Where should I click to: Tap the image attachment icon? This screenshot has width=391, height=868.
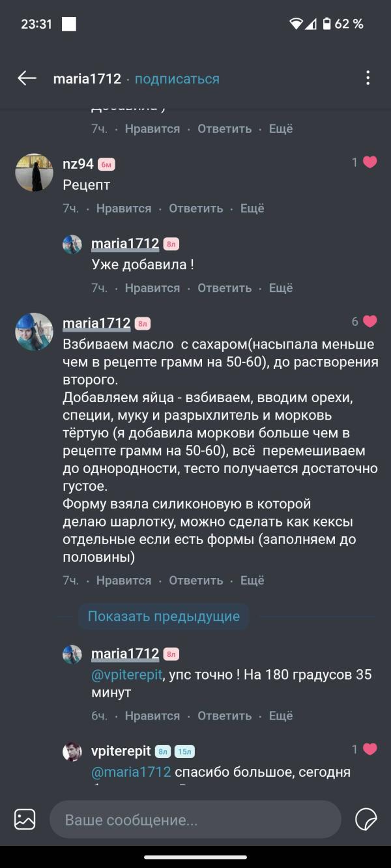click(25, 819)
